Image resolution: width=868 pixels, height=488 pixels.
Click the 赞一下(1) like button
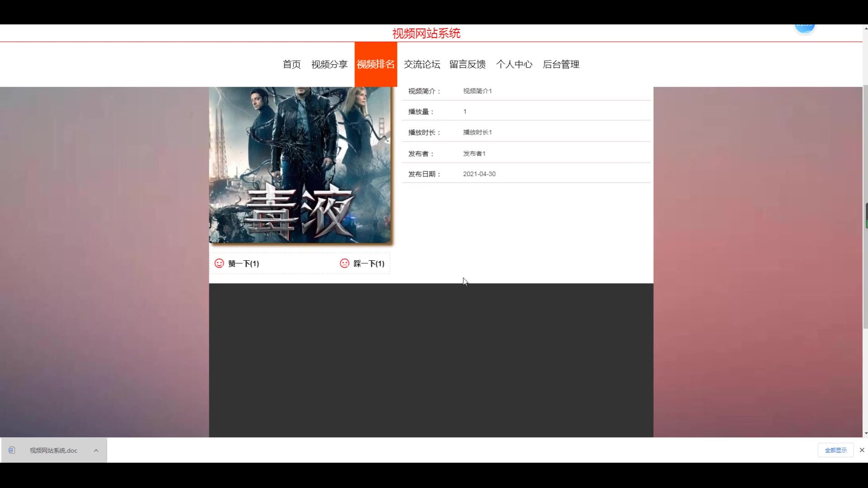[x=237, y=263]
